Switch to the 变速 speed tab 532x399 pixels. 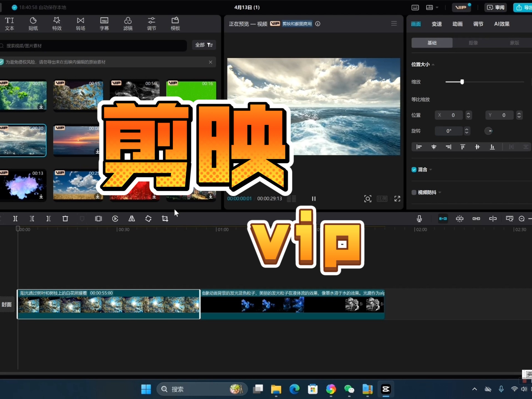coord(436,24)
